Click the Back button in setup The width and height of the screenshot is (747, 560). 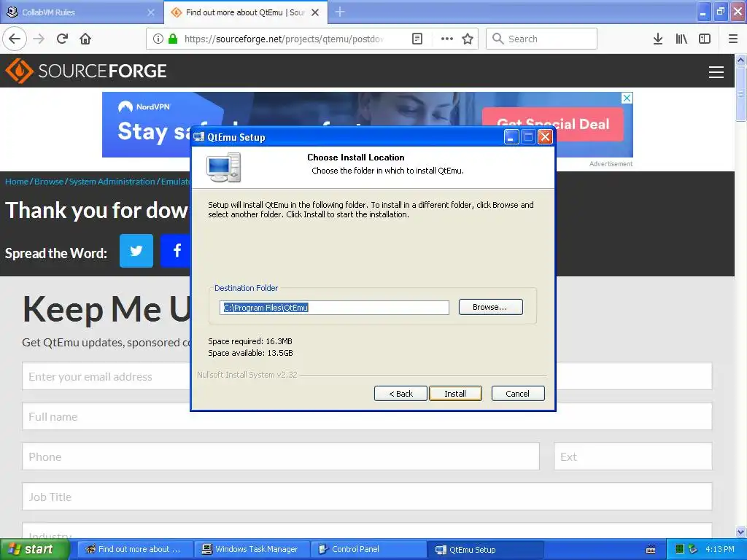click(400, 393)
